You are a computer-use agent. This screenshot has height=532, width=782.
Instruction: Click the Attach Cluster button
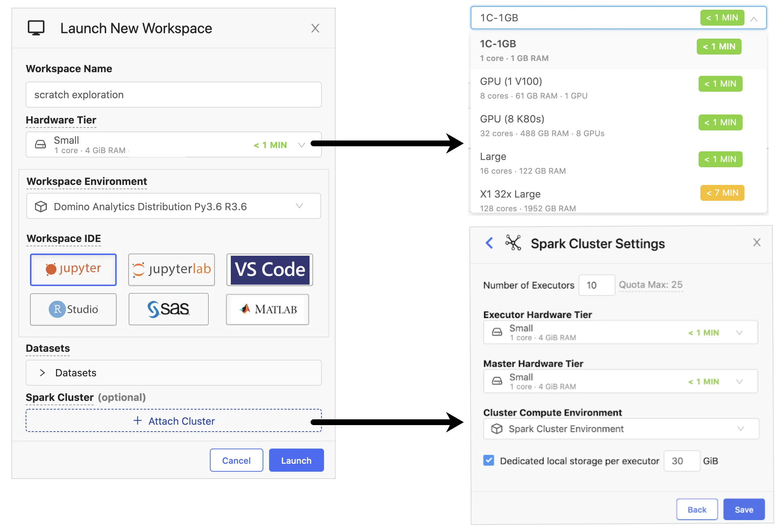(174, 421)
